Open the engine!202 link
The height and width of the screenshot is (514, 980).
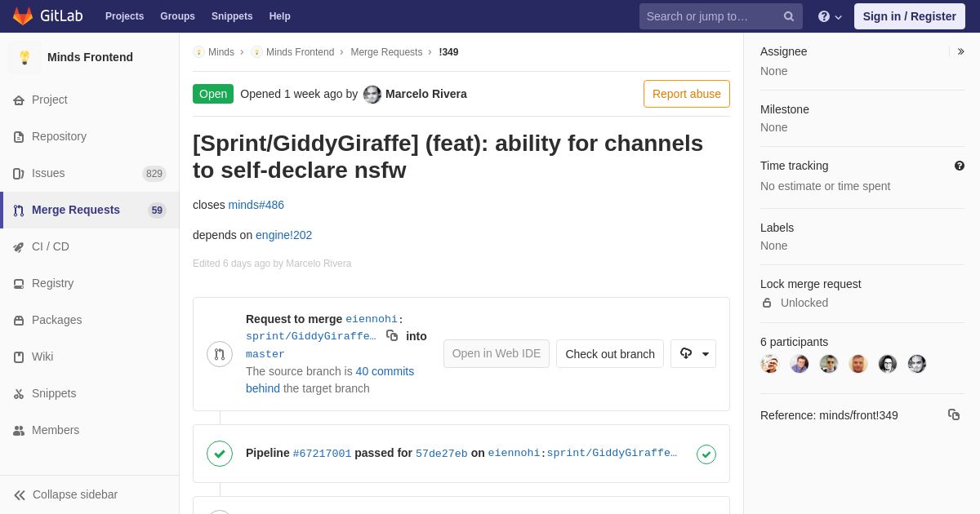[x=283, y=235]
